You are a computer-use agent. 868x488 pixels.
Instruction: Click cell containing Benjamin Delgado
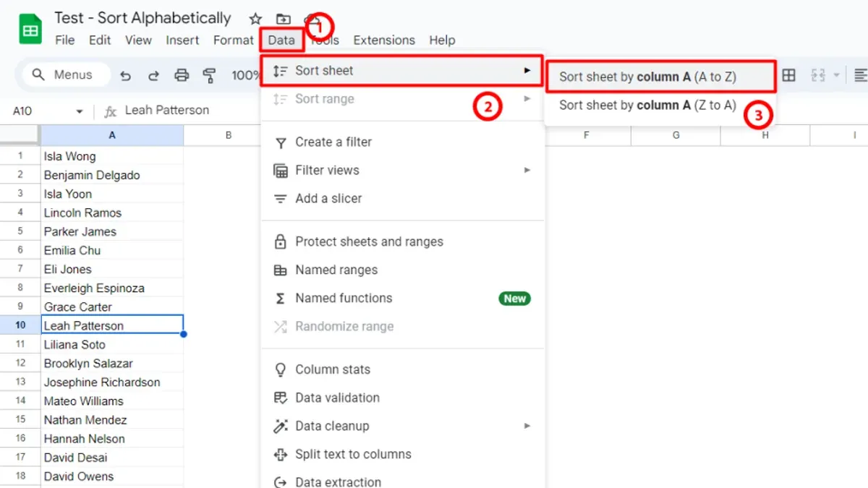tap(112, 175)
